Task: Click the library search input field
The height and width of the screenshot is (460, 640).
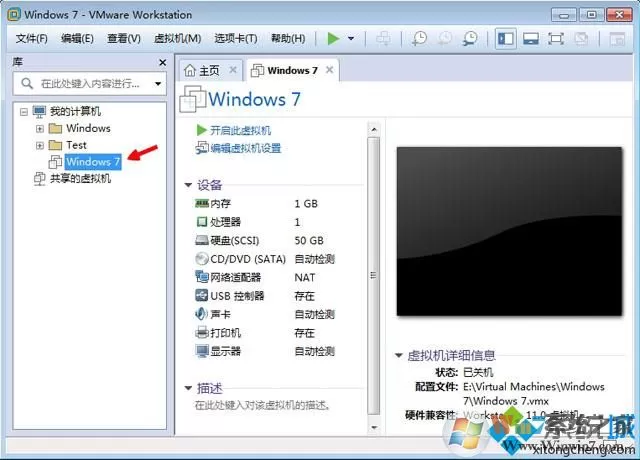Action: coord(90,84)
